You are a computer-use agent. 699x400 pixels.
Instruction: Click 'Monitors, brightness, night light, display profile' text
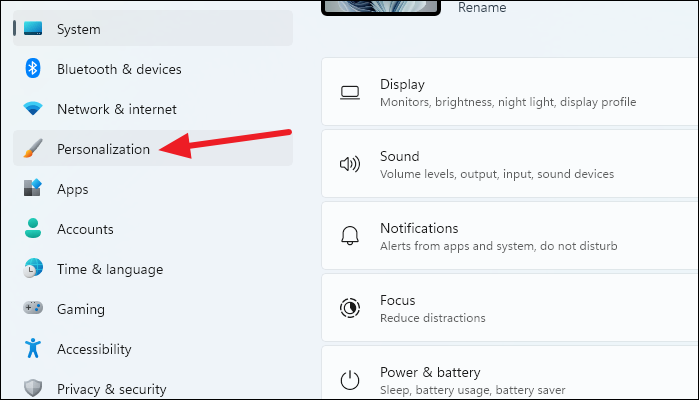pyautogui.click(x=508, y=102)
